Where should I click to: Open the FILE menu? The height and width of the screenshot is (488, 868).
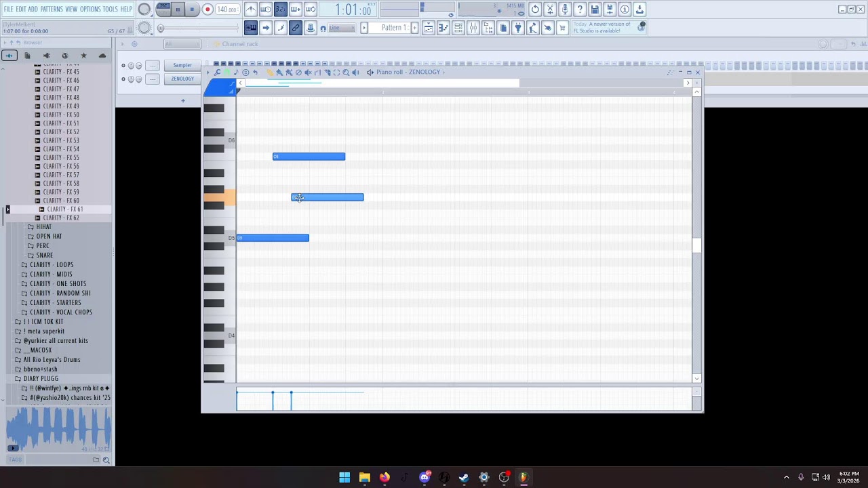tap(8, 9)
